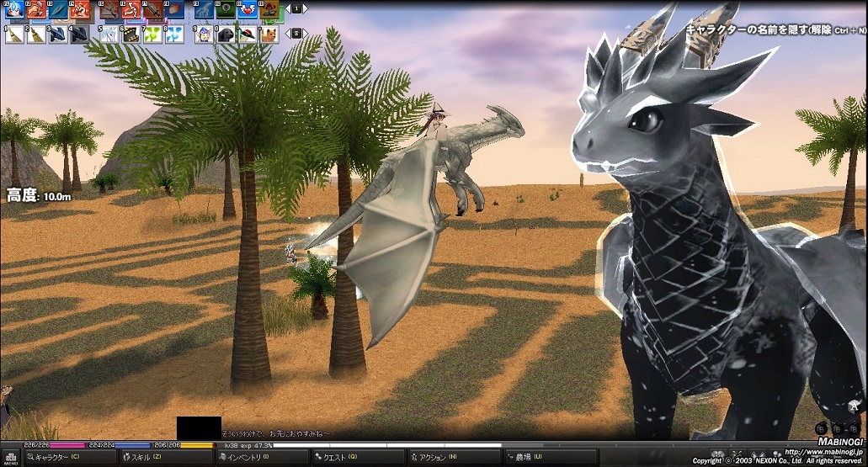Click the pink HP bar 226/226
The image size is (868, 467).
54,445
